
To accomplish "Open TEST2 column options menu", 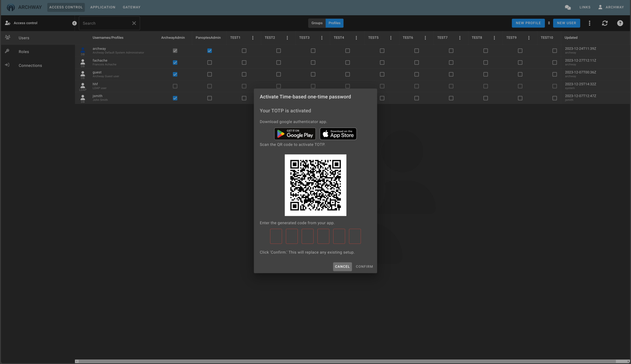I will [287, 38].
